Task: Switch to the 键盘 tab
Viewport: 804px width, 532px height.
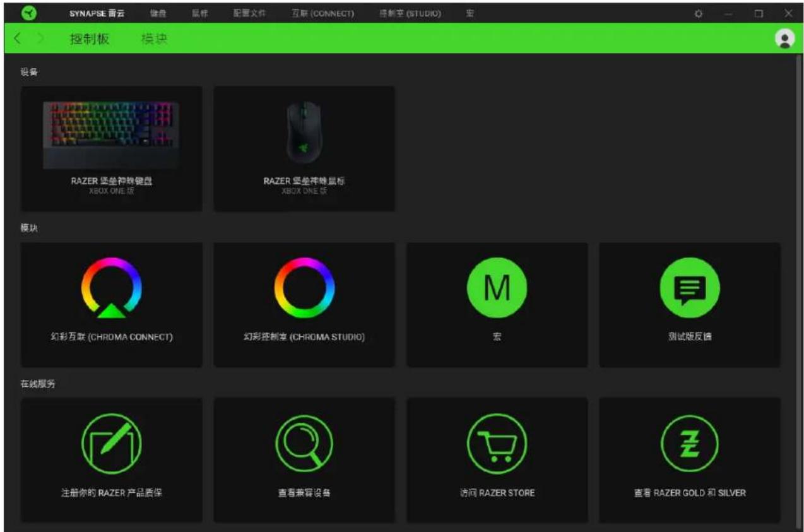Action: [x=158, y=13]
